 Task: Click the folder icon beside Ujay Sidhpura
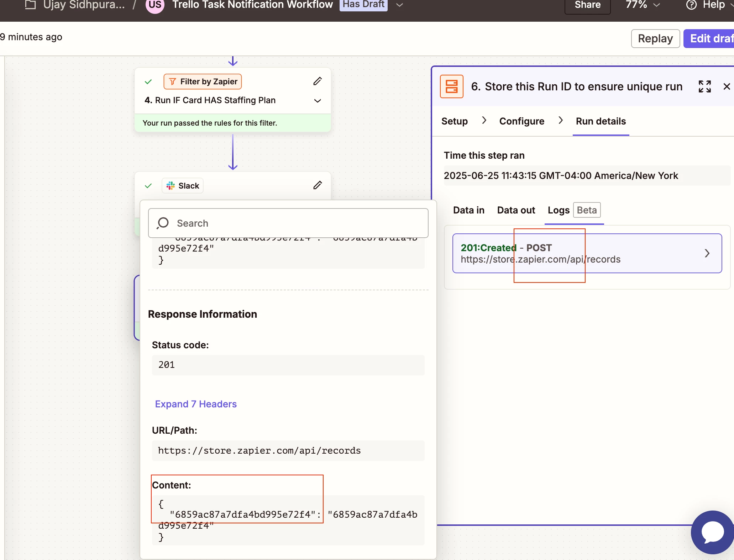(x=31, y=5)
